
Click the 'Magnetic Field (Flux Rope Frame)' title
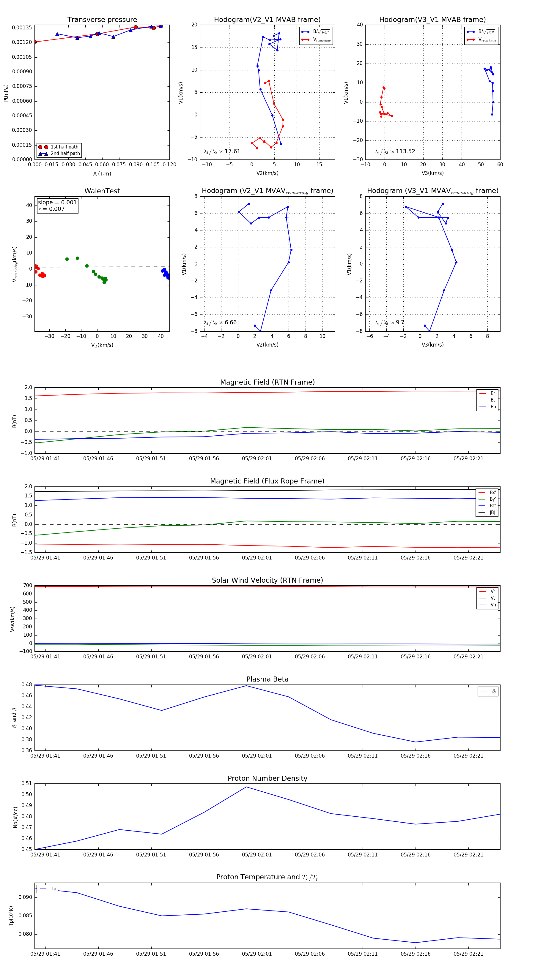(267, 481)
